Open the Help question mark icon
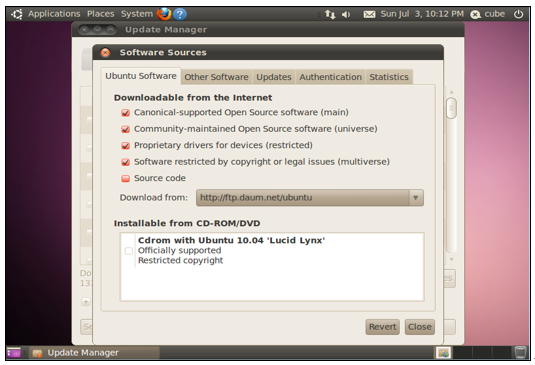This screenshot has width=535, height=365. (180, 14)
